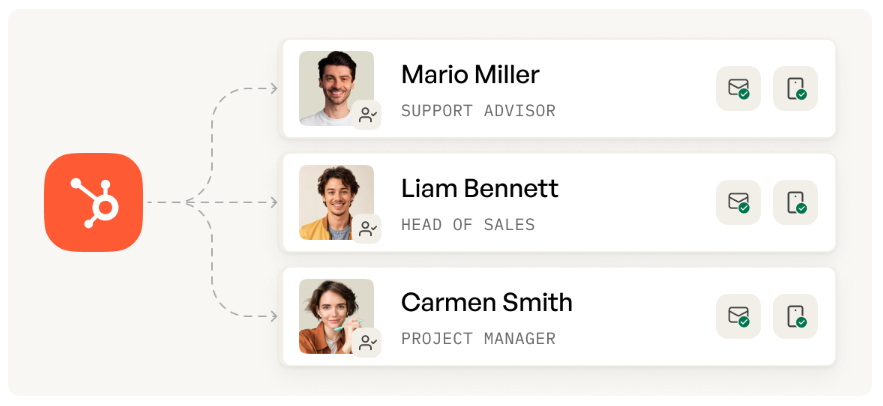Select the SUPPORT ADVISOR role label
883x406 pixels.
tap(478, 111)
